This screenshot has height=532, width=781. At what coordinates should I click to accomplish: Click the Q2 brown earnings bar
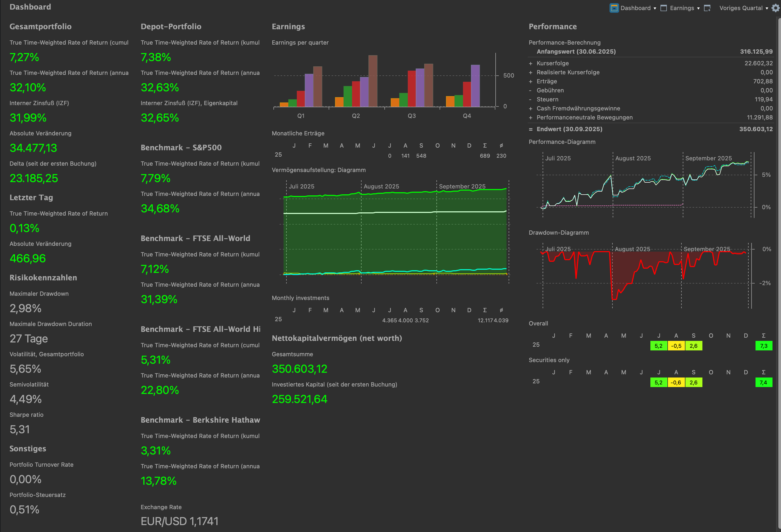pos(373,81)
